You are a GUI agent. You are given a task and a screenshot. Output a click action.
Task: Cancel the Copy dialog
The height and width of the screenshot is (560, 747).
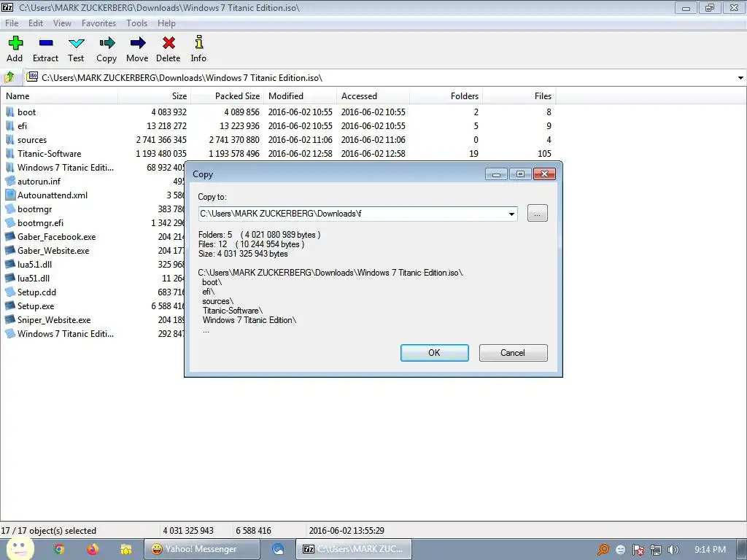pyautogui.click(x=513, y=353)
